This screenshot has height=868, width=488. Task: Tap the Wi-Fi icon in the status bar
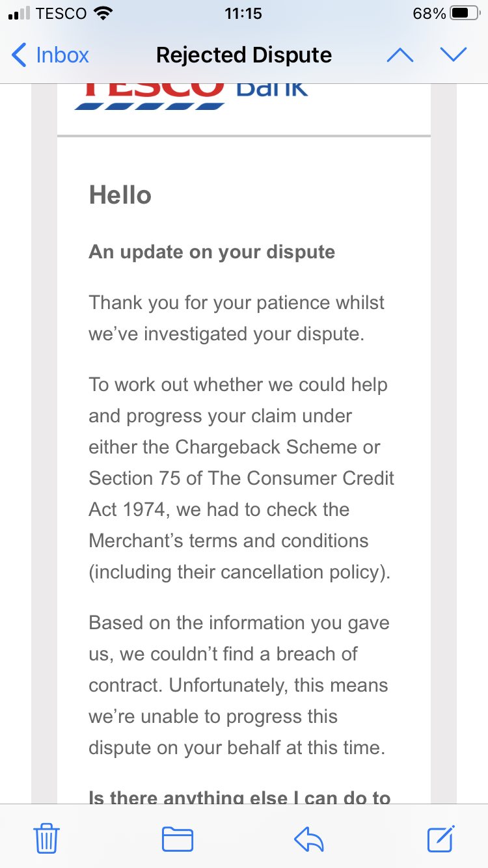(102, 14)
